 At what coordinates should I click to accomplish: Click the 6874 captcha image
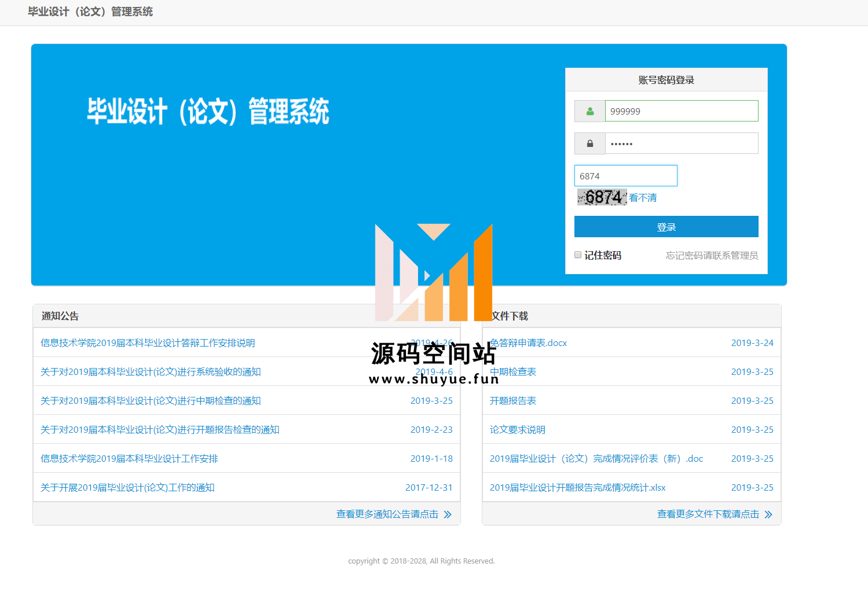pos(602,197)
